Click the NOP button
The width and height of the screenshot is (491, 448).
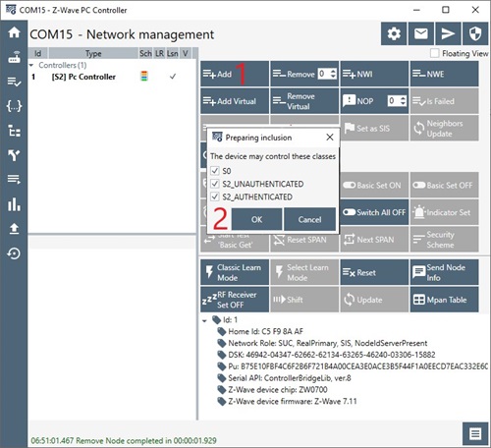coord(363,101)
